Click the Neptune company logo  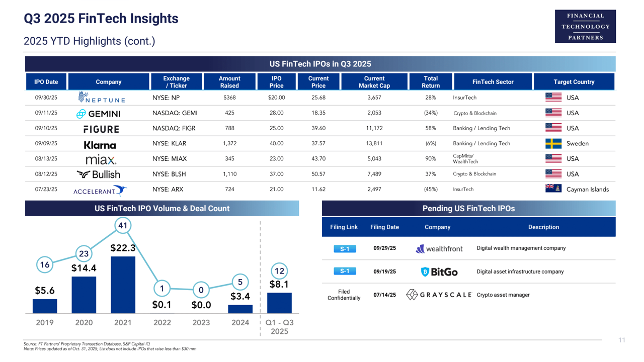102,98
